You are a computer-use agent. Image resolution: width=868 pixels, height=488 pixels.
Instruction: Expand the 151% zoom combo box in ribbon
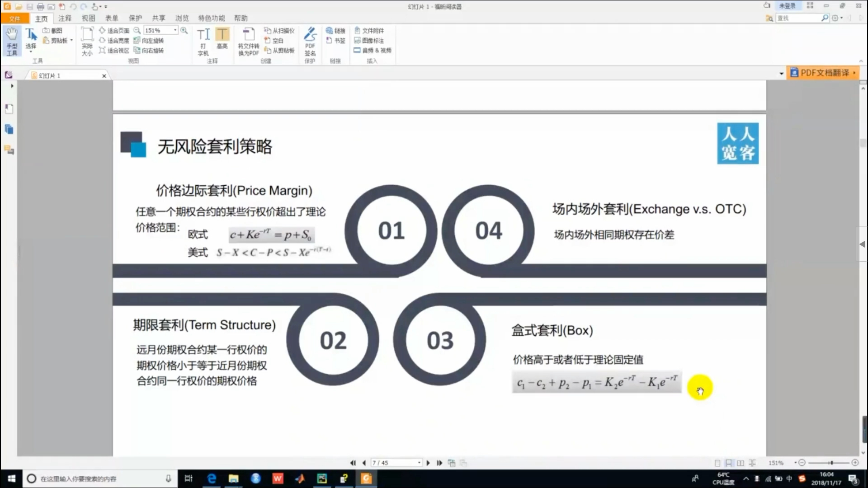coord(175,30)
